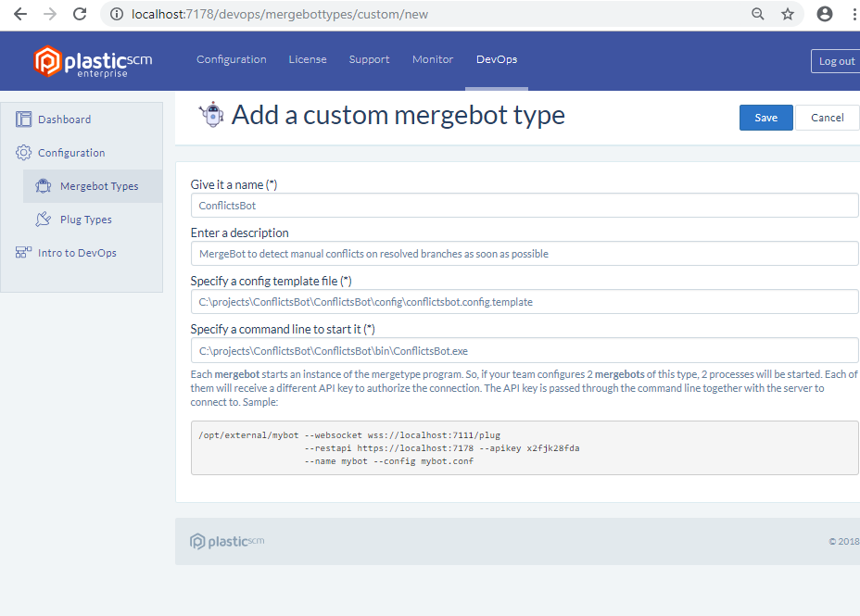Click the robot icon beside page title
Image resolution: width=860 pixels, height=616 pixels.
point(212,115)
